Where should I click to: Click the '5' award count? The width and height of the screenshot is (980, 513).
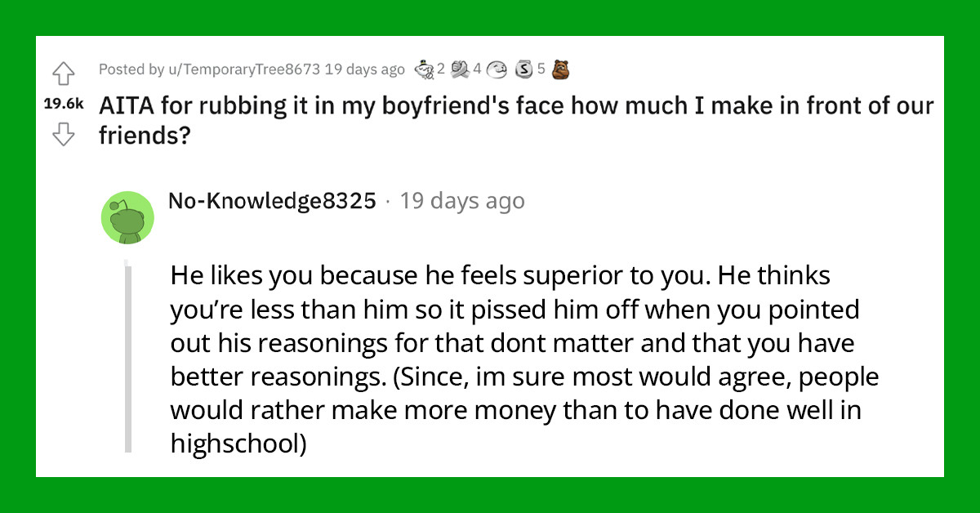pos(539,69)
